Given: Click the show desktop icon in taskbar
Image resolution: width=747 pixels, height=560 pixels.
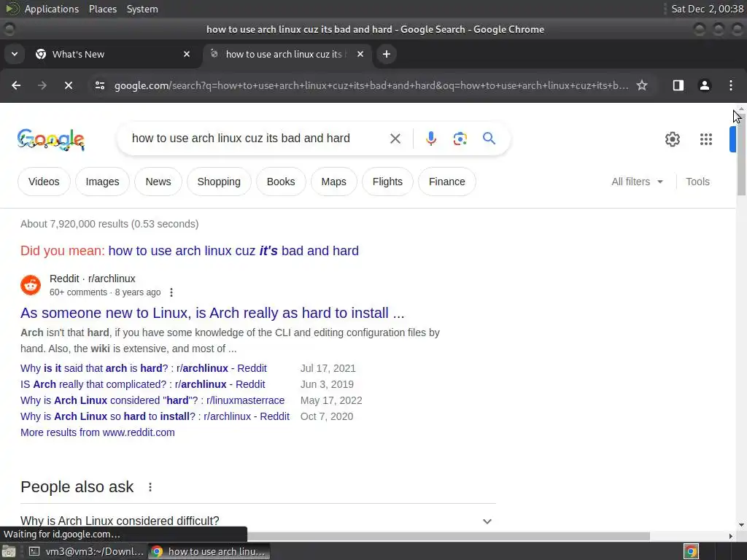Looking at the screenshot, I should coord(9,551).
